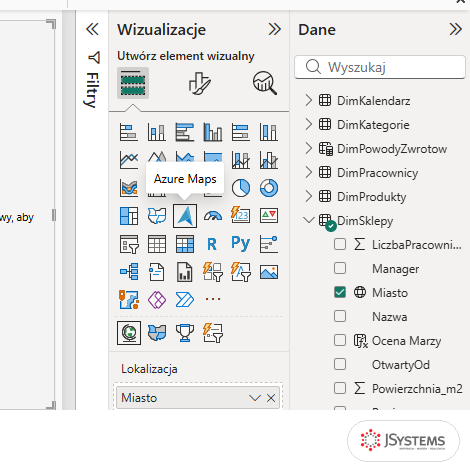Select the table visual
The width and height of the screenshot is (470, 472).
pyautogui.click(x=157, y=244)
